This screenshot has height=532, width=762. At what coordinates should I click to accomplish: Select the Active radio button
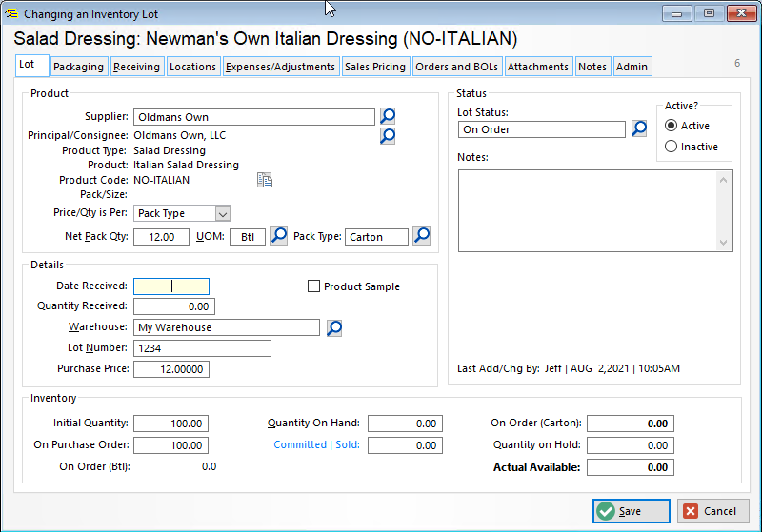[x=671, y=126]
